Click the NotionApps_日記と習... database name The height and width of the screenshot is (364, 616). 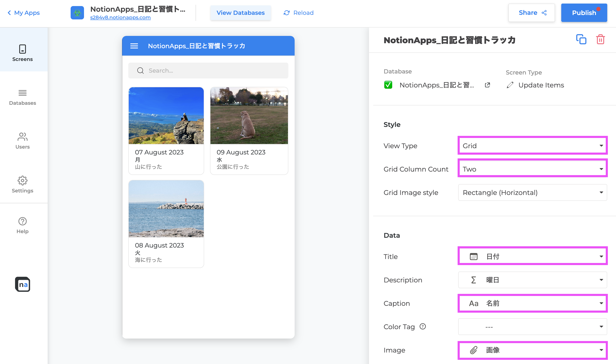pyautogui.click(x=437, y=85)
